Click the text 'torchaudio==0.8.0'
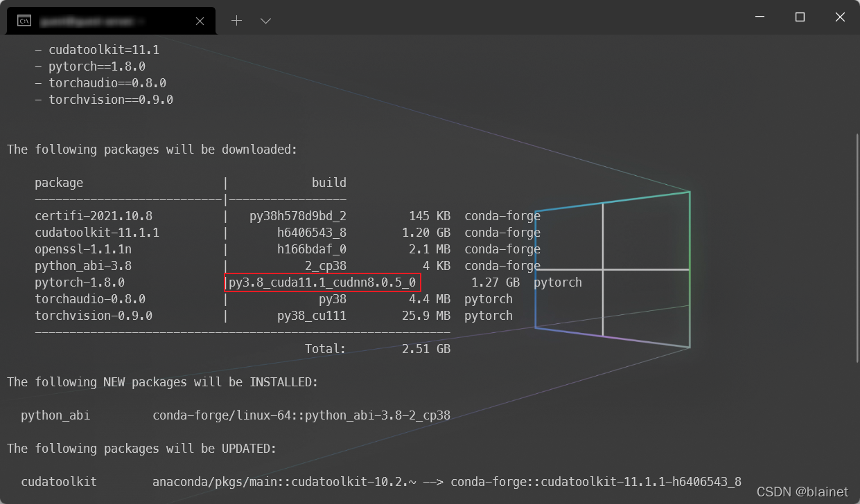The height and width of the screenshot is (504, 860). click(x=107, y=83)
